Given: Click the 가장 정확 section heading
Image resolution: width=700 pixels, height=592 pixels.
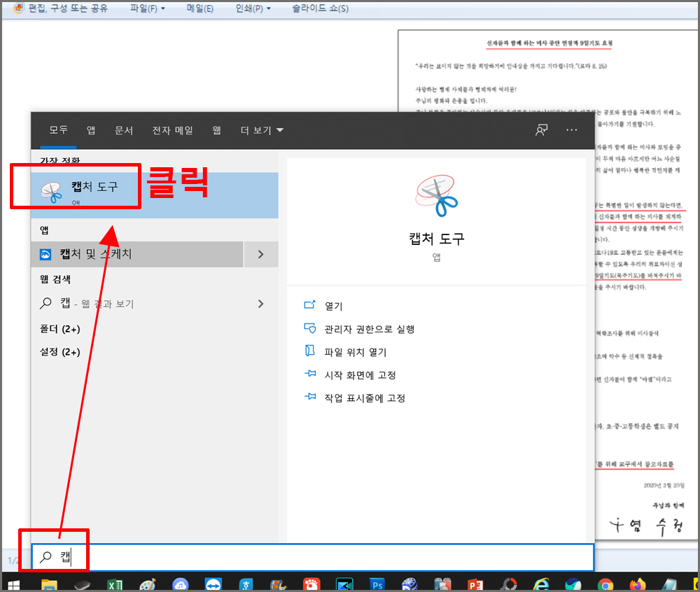Looking at the screenshot, I should pos(59,160).
